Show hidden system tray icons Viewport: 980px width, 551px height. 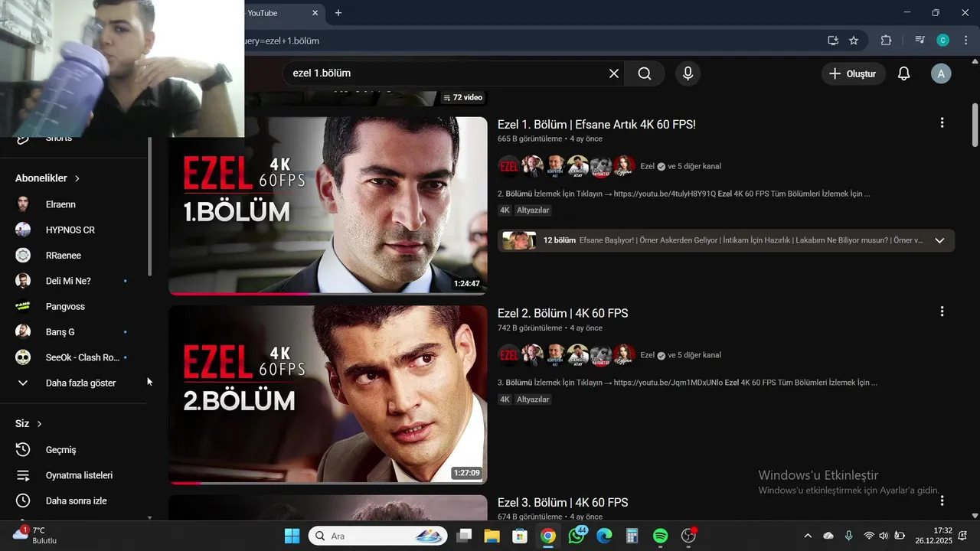point(808,536)
